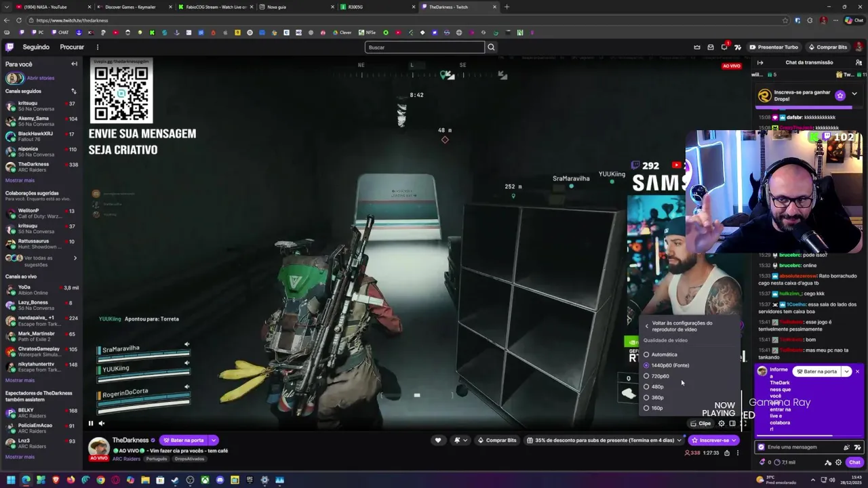The width and height of the screenshot is (868, 488).
Task: Open Prime loot crown icon
Action: coord(697,47)
